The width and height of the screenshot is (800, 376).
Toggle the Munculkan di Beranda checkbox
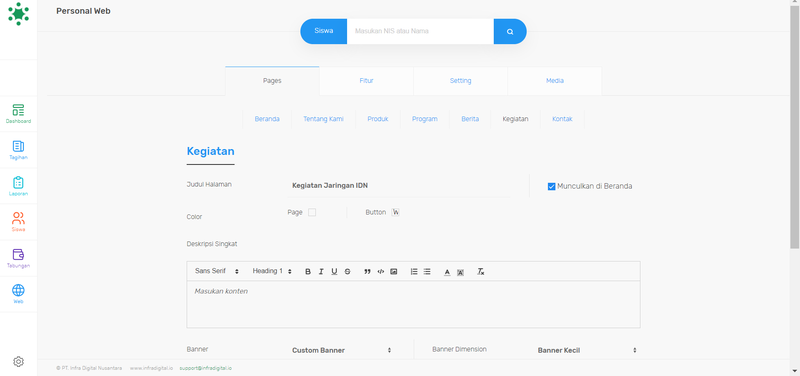[551, 187]
